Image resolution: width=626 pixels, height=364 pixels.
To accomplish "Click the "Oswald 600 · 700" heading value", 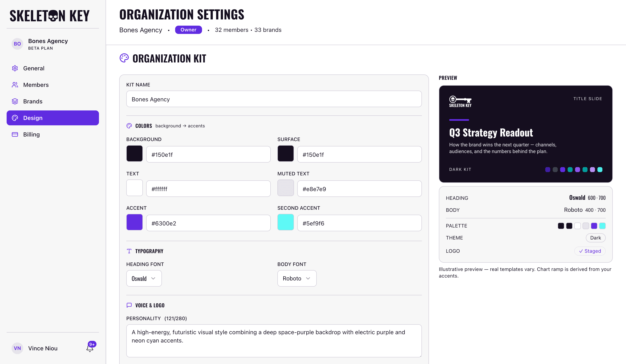I will [x=587, y=198].
